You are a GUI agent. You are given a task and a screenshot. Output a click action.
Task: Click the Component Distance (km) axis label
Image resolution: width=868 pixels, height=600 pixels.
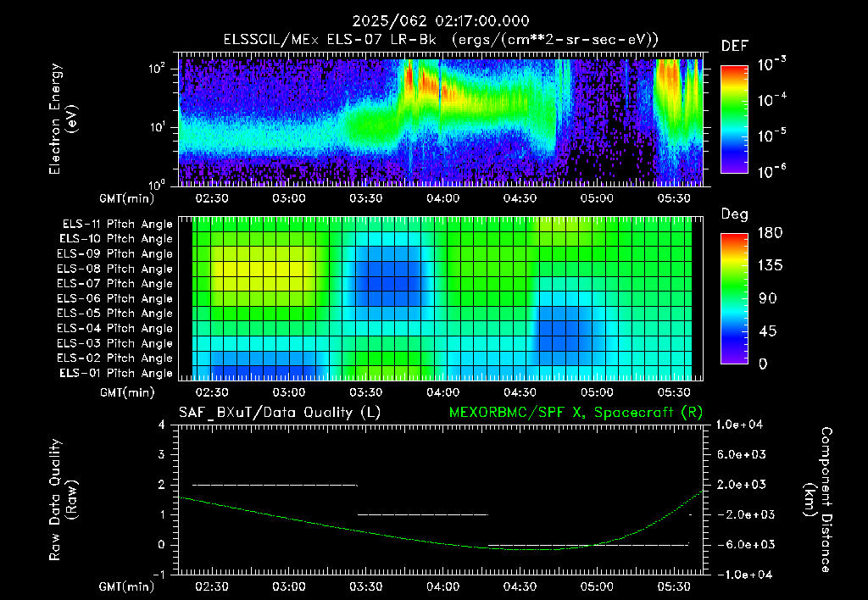pos(818,500)
